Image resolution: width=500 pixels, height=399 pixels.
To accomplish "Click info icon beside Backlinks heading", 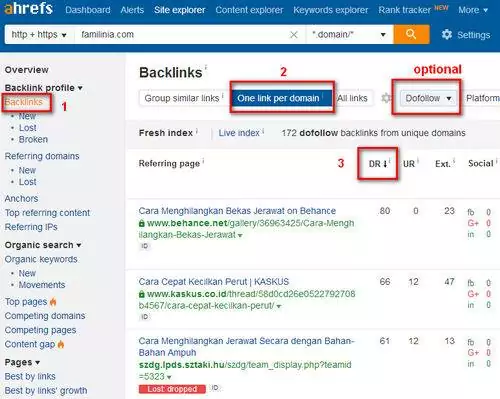I will tap(206, 68).
